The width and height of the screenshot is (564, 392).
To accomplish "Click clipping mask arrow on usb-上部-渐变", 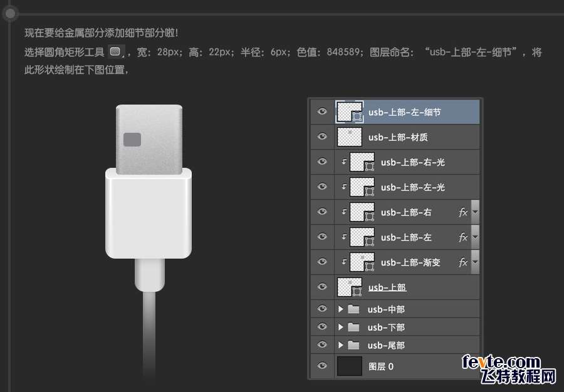I will coord(344,262).
